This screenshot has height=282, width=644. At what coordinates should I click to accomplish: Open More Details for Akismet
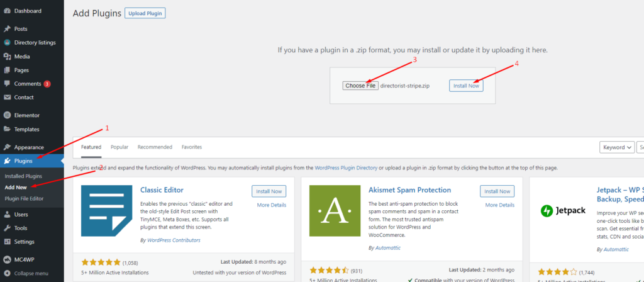pos(500,205)
